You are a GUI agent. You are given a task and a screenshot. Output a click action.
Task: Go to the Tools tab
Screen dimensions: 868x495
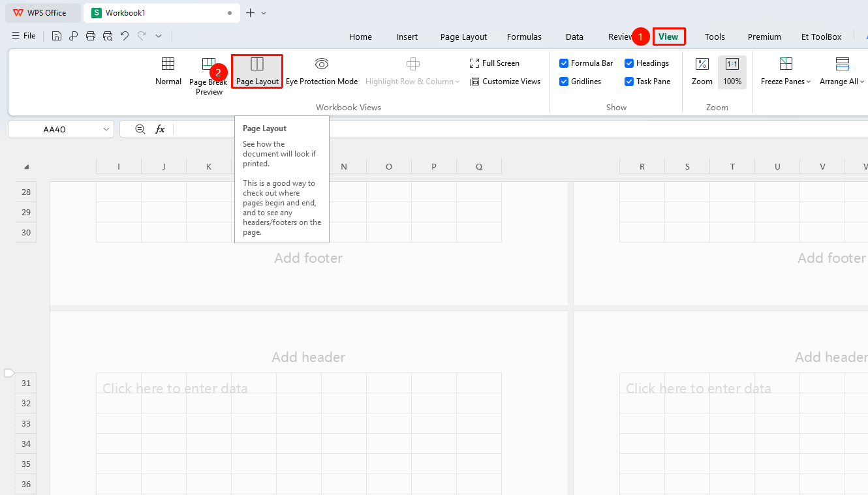(715, 37)
